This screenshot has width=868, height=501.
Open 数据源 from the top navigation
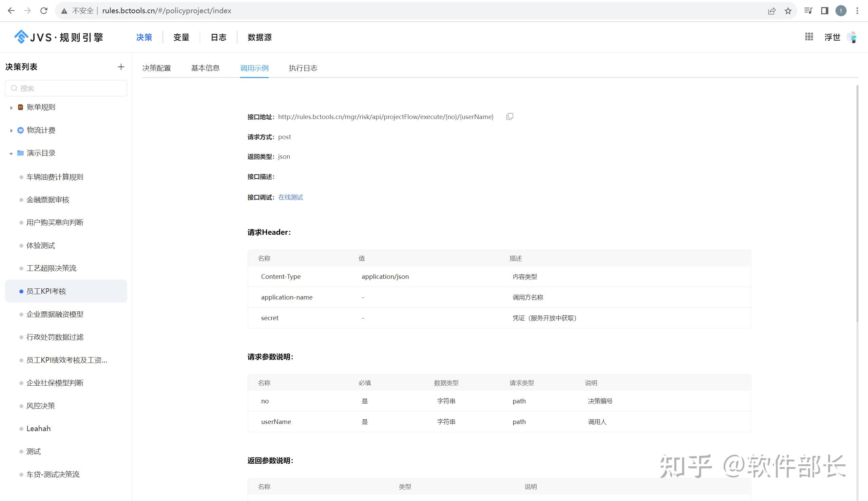pyautogui.click(x=260, y=37)
